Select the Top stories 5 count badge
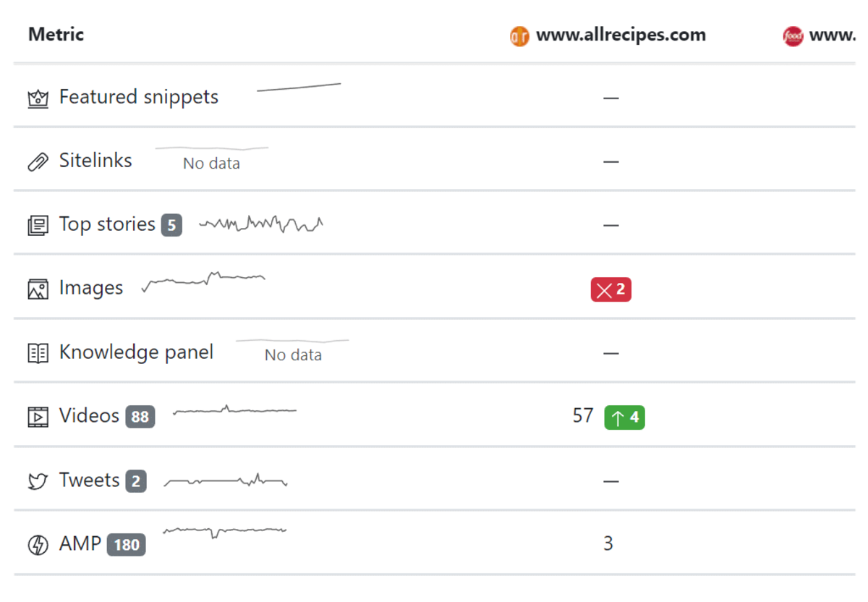This screenshot has width=868, height=602. pyautogui.click(x=171, y=225)
